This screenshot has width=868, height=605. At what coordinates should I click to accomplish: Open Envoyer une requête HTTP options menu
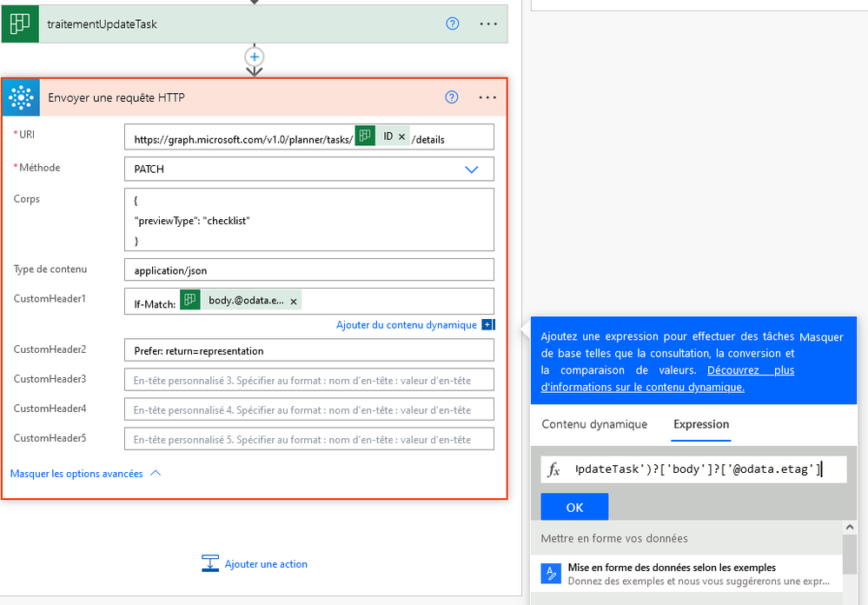pyautogui.click(x=487, y=97)
